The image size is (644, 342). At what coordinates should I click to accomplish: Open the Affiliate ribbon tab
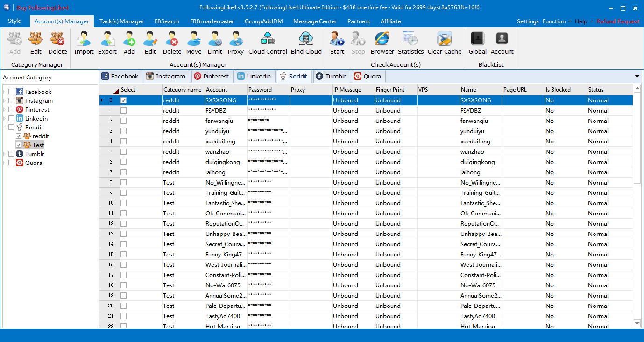pyautogui.click(x=391, y=21)
